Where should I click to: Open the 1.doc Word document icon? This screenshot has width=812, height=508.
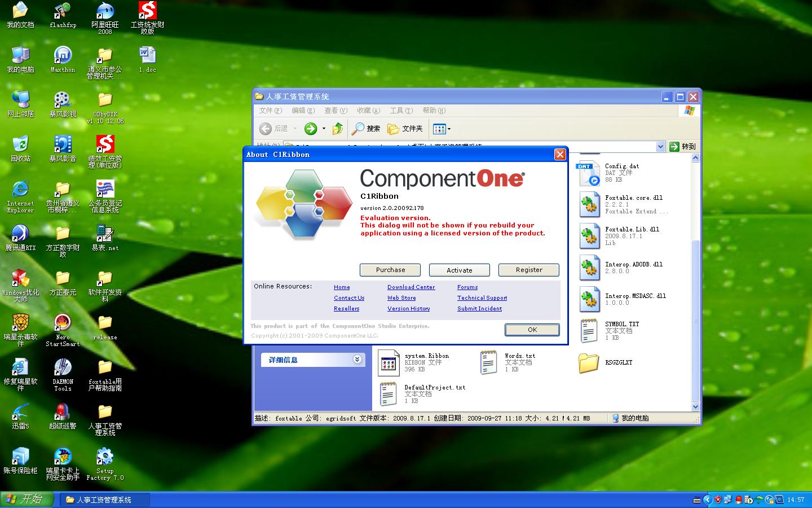pyautogui.click(x=147, y=59)
